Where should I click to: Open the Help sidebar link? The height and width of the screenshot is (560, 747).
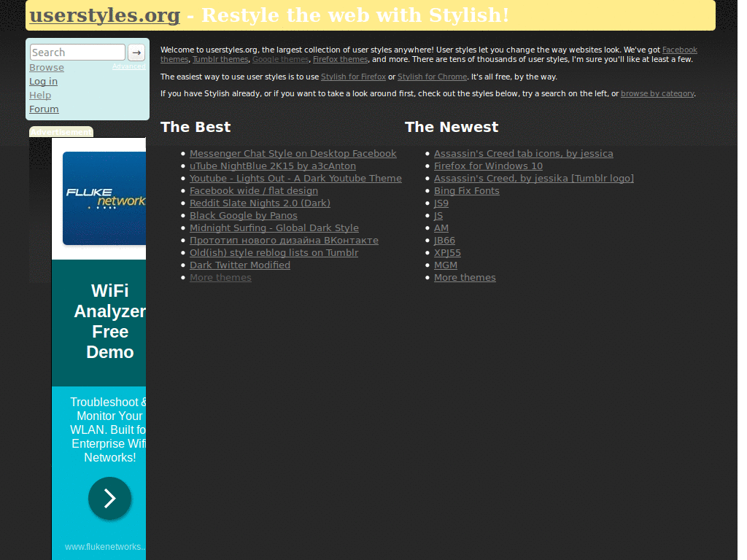40,96
